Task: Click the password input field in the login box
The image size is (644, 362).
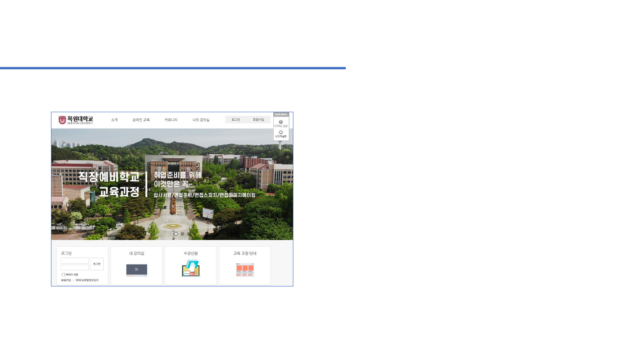Action: click(x=75, y=267)
